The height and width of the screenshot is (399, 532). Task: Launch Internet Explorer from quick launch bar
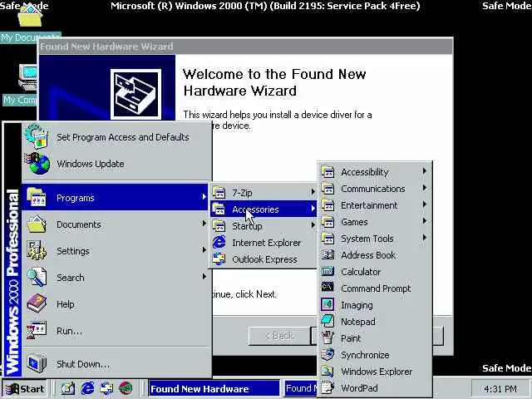click(x=87, y=388)
